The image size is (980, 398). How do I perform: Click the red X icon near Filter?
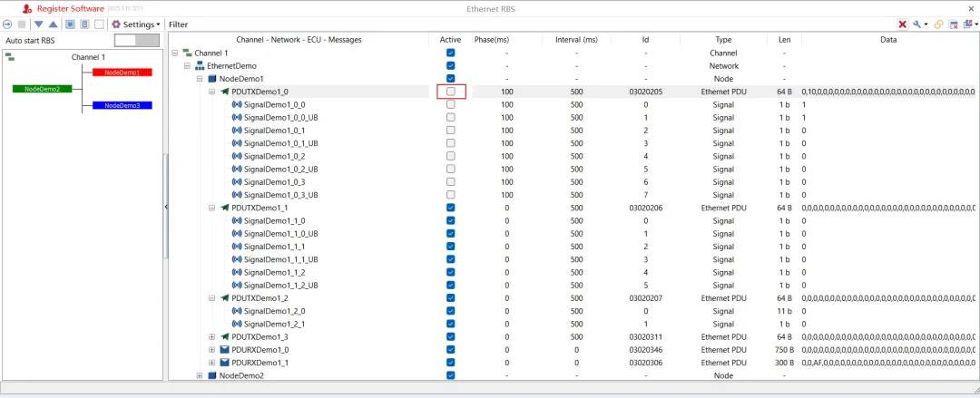pos(903,24)
